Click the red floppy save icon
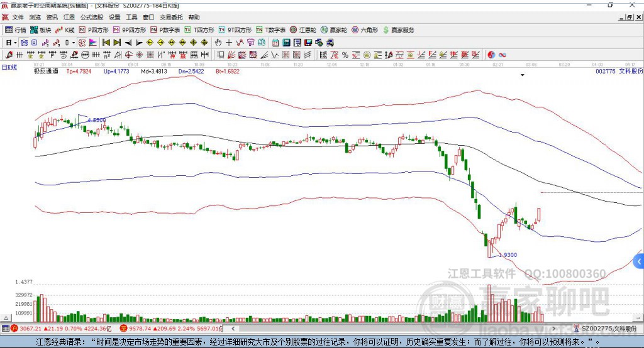This screenshot has width=644, height=348. (x=308, y=43)
